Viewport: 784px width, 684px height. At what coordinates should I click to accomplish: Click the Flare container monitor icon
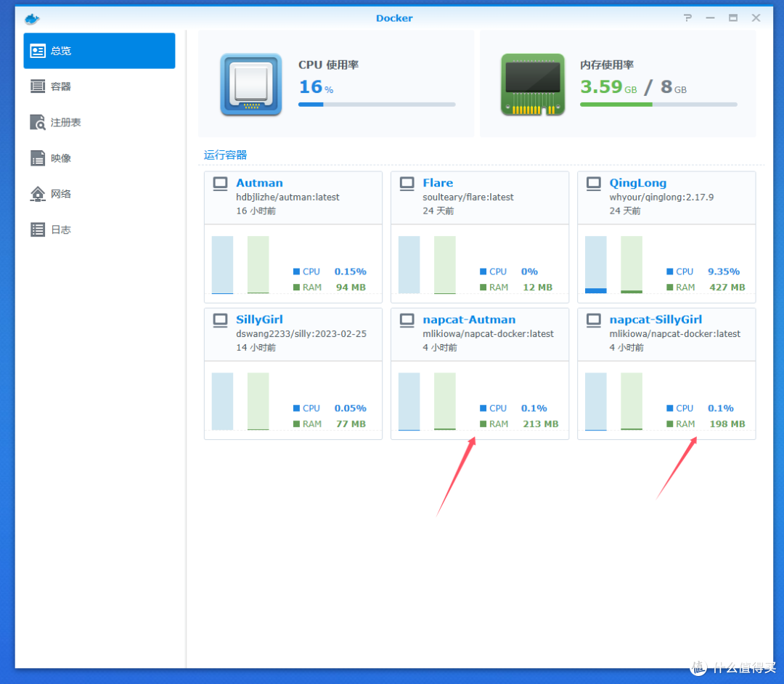point(407,184)
